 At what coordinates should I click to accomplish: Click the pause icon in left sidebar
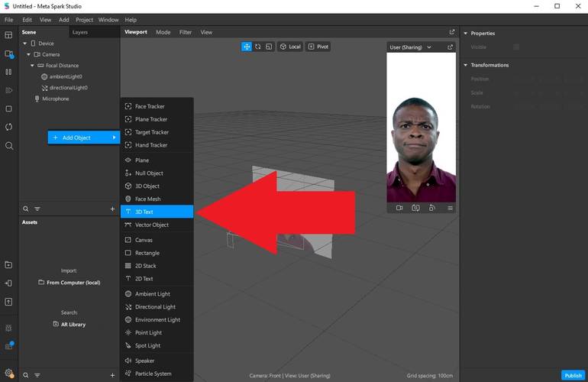click(8, 72)
